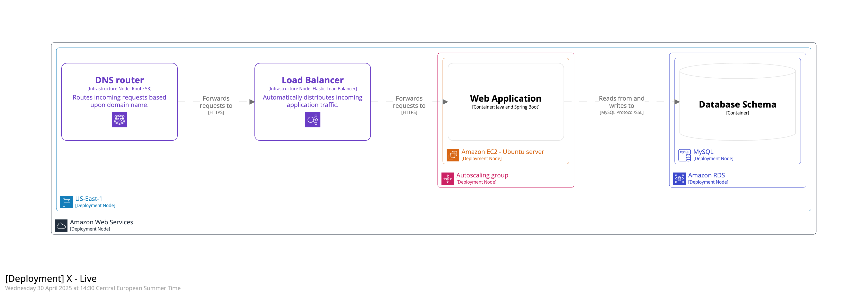Click the Autoscaling group pink icon
868x295 pixels.
tap(447, 178)
